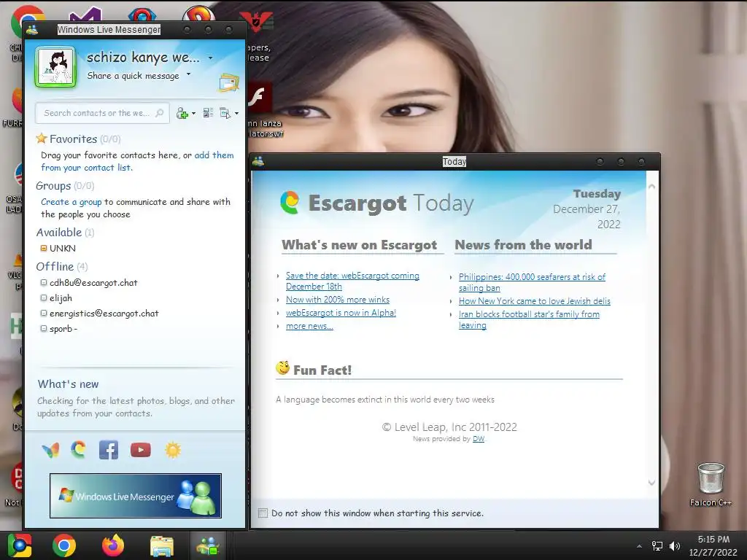Click the Escargot logo in Today window
The width and height of the screenshot is (747, 560).
click(x=290, y=202)
